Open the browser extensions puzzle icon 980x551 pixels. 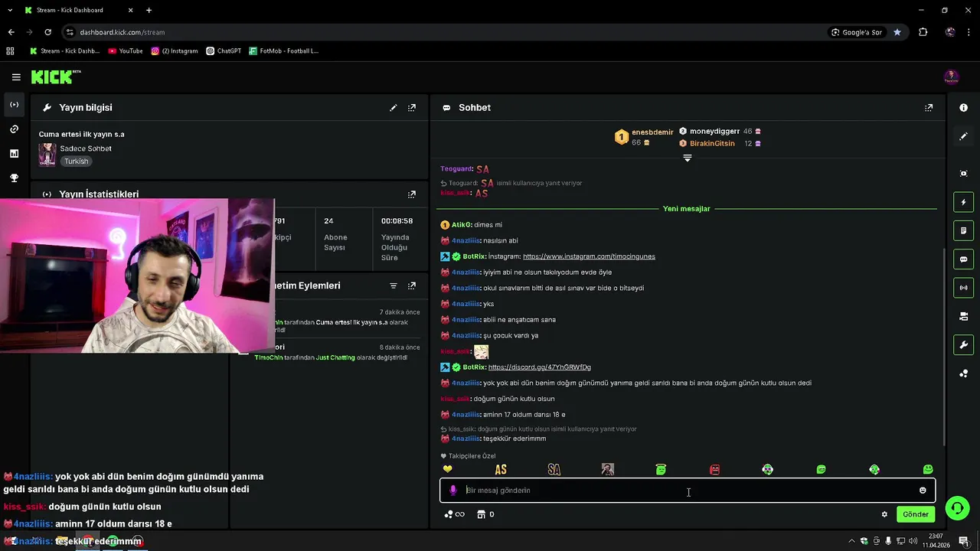click(x=923, y=32)
